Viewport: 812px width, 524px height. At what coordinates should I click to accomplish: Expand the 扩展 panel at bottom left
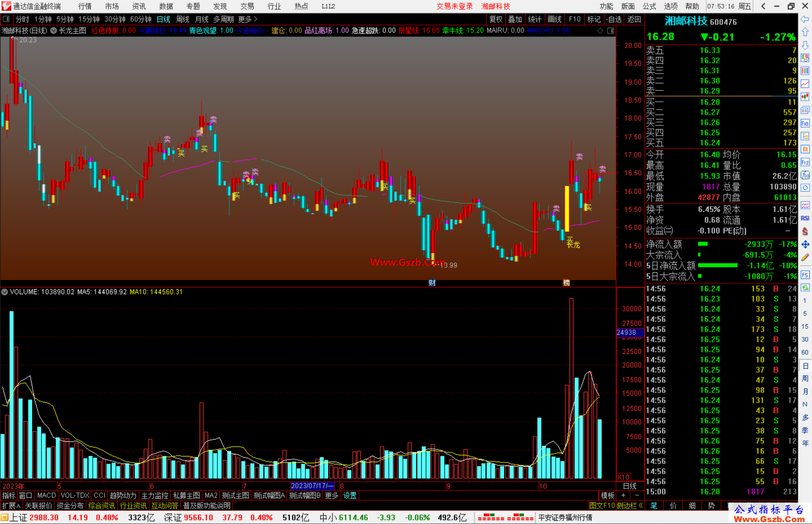coord(11,506)
